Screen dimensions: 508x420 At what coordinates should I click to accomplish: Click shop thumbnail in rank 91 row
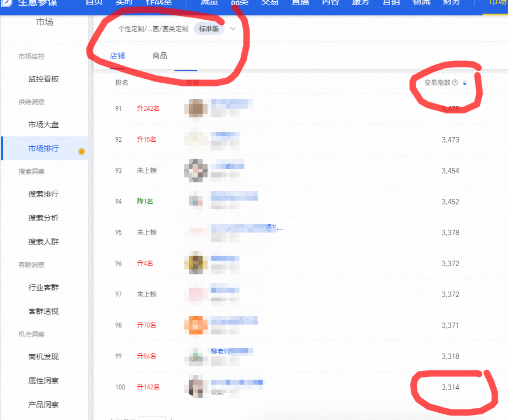pyautogui.click(x=196, y=108)
